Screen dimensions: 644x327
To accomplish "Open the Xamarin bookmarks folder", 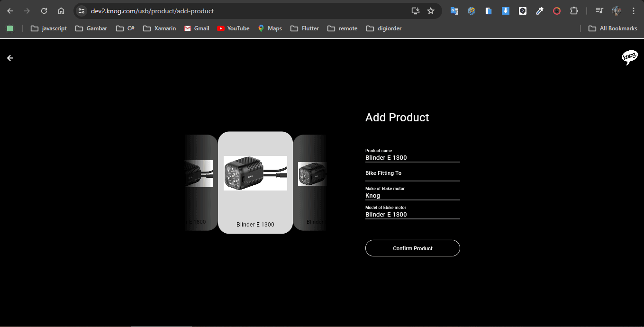I will pos(160,28).
